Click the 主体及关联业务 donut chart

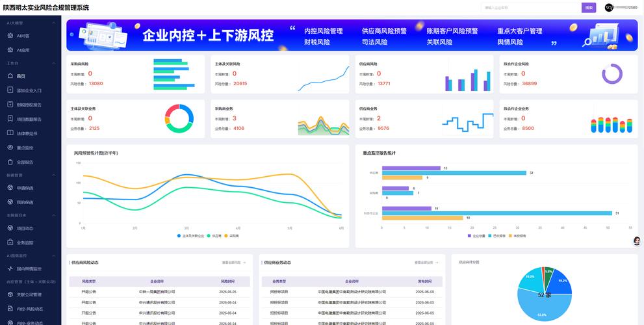[179, 118]
